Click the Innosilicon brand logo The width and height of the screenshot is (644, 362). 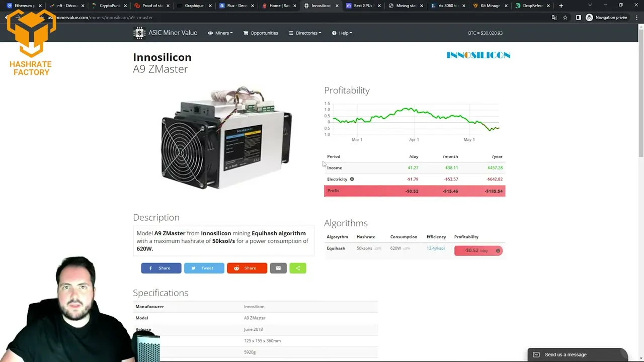478,55
